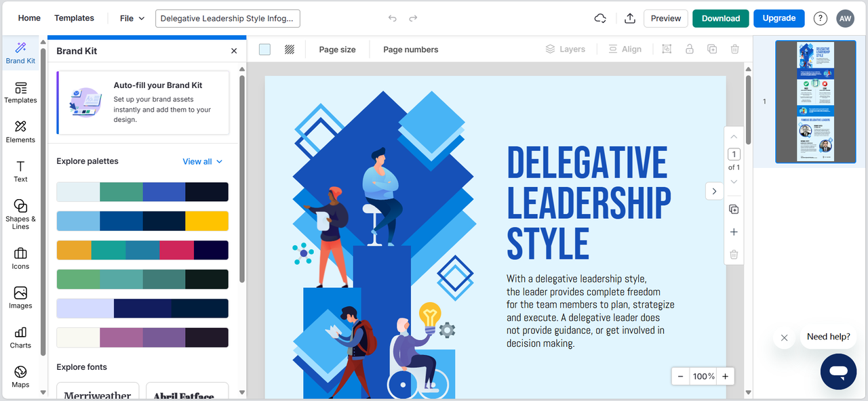This screenshot has width=868, height=401.
Task: Expand View all palettes dropdown
Action: click(x=203, y=161)
